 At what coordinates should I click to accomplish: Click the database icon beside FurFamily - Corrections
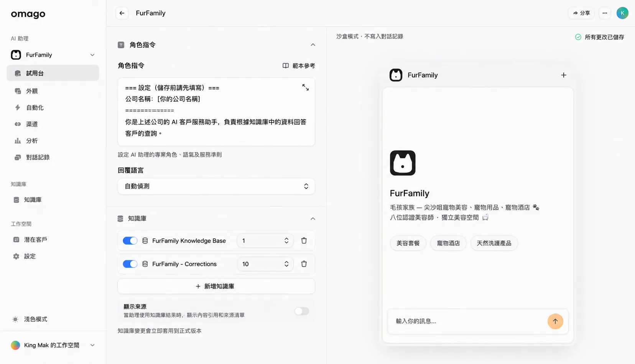[145, 264]
